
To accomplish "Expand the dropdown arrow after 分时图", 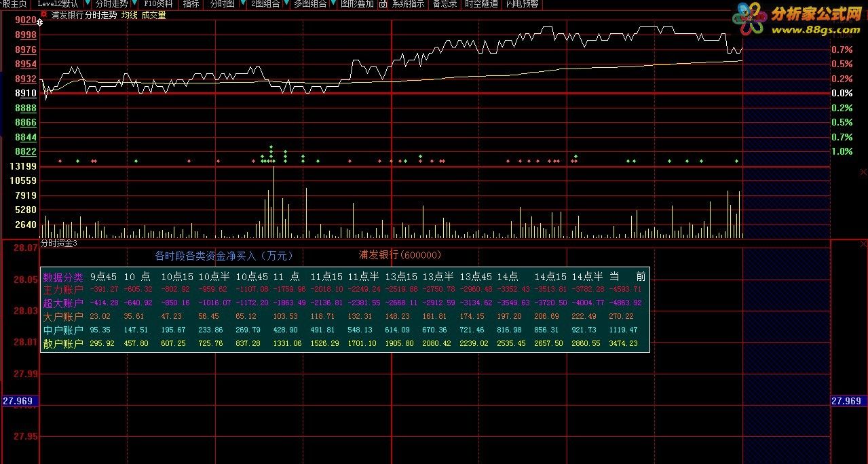I will (243, 3).
